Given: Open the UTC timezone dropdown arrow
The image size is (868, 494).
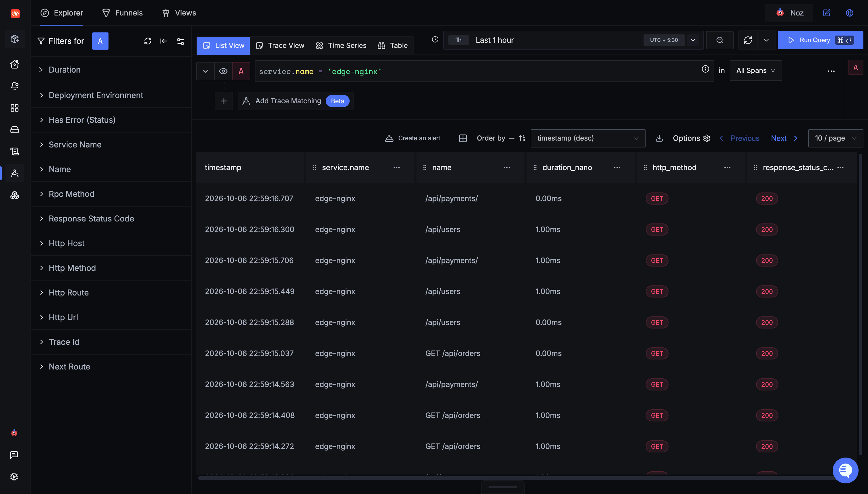Looking at the screenshot, I should tap(693, 40).
